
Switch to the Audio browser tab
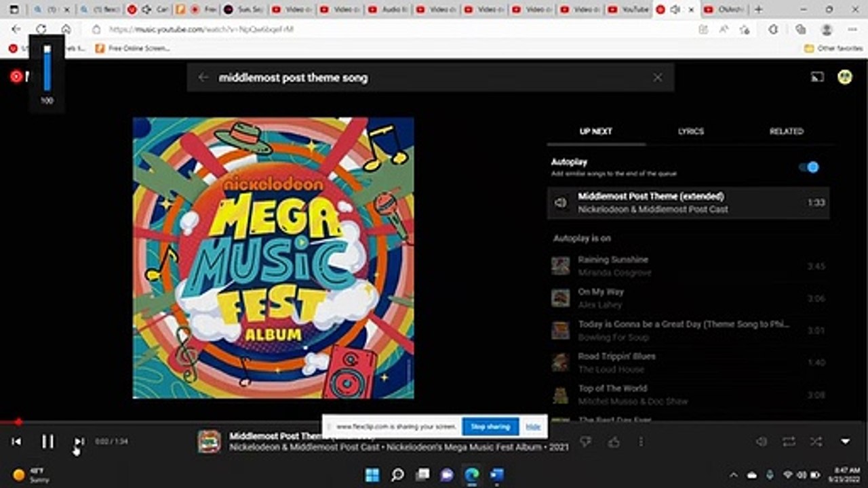pyautogui.click(x=389, y=9)
